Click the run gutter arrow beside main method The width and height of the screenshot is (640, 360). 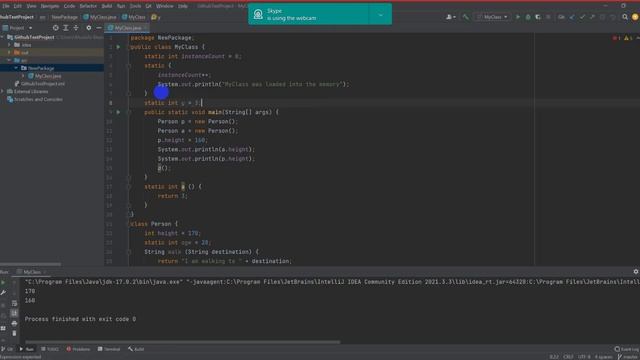pos(118,112)
